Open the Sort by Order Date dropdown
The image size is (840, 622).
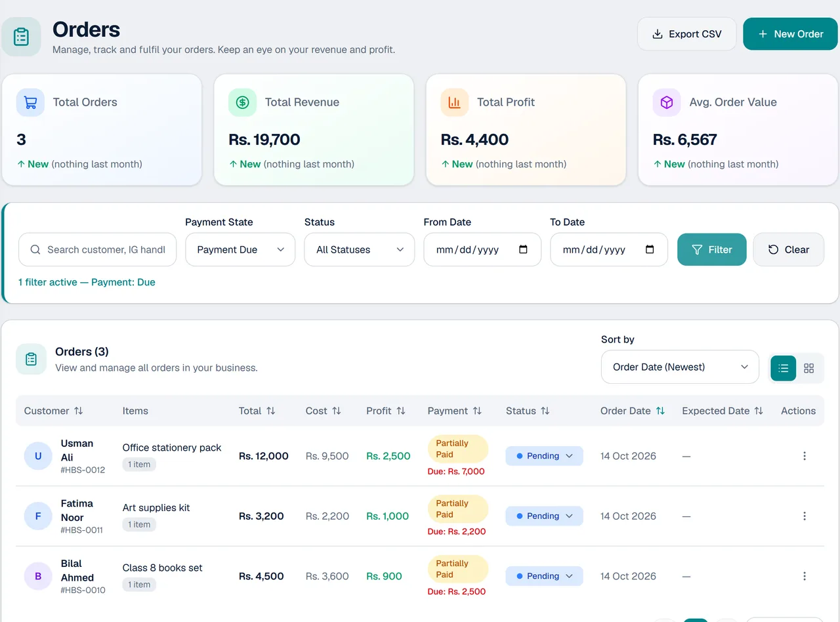680,367
